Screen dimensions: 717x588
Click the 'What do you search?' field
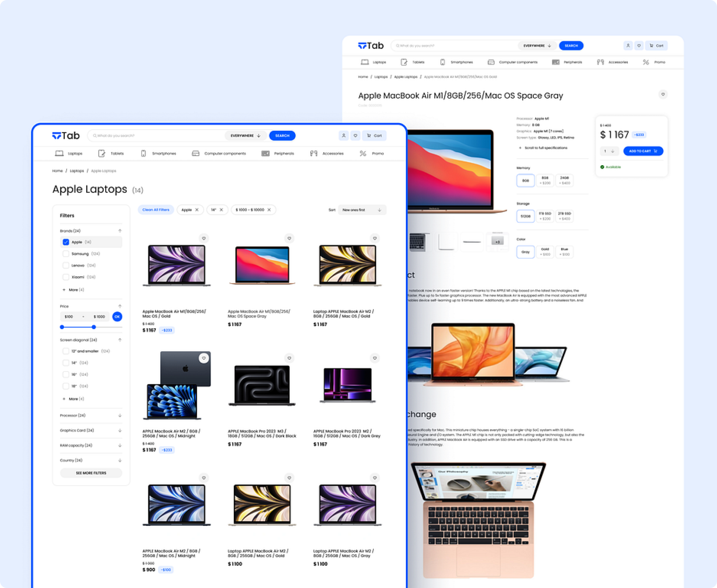(157, 136)
